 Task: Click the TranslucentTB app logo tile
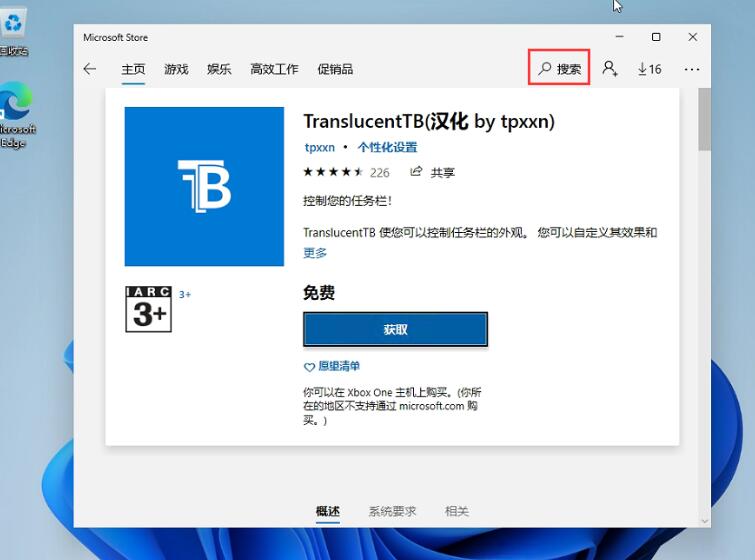click(204, 187)
